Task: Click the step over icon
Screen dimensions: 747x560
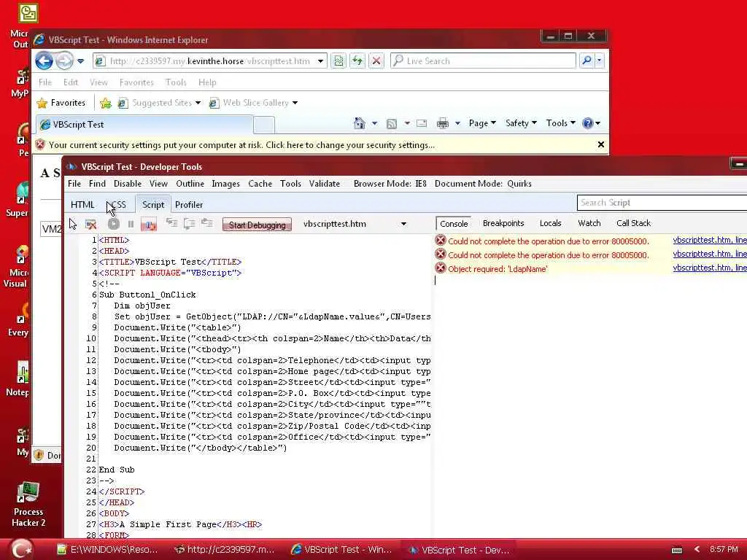Action: [189, 223]
